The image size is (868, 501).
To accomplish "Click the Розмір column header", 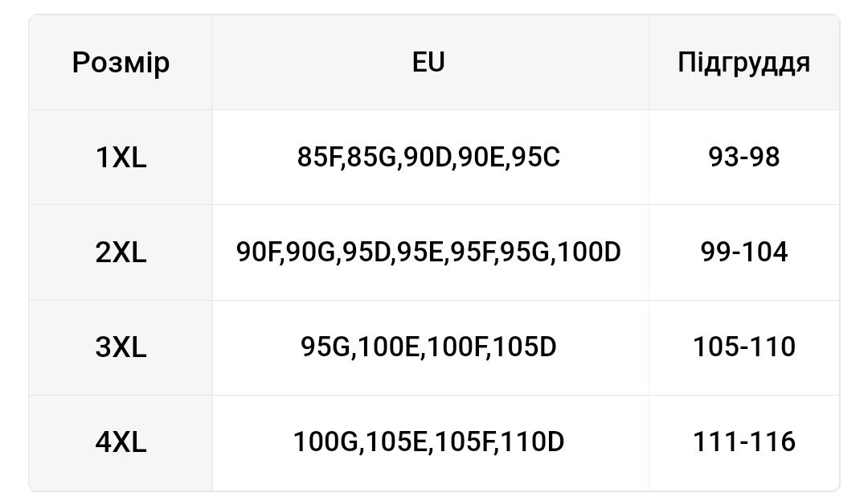I will coord(121,63).
